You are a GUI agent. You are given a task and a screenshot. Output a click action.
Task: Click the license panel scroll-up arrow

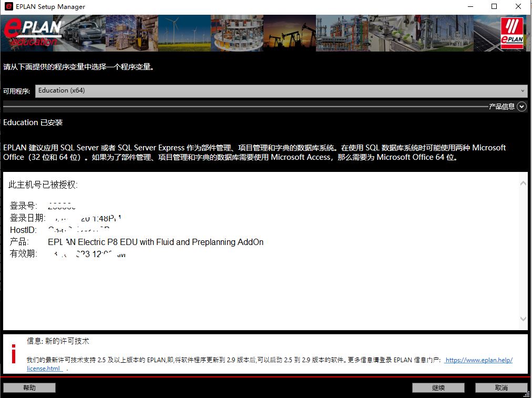523,183
